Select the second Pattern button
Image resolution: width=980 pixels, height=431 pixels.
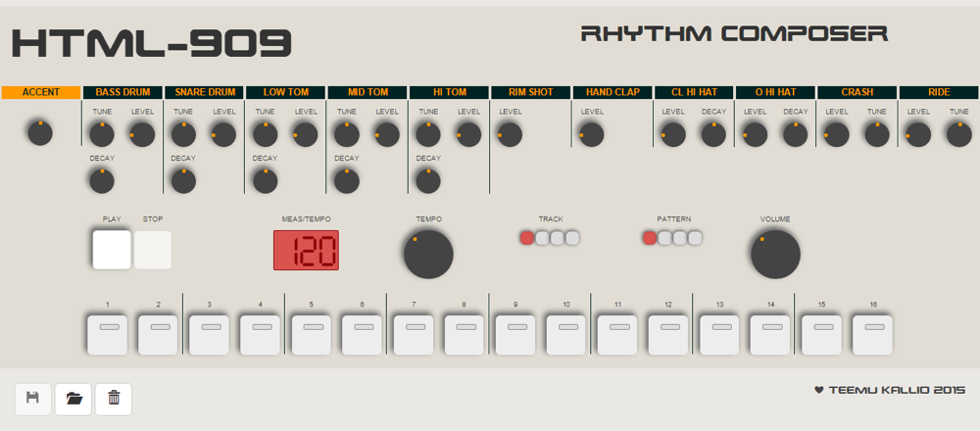point(664,238)
